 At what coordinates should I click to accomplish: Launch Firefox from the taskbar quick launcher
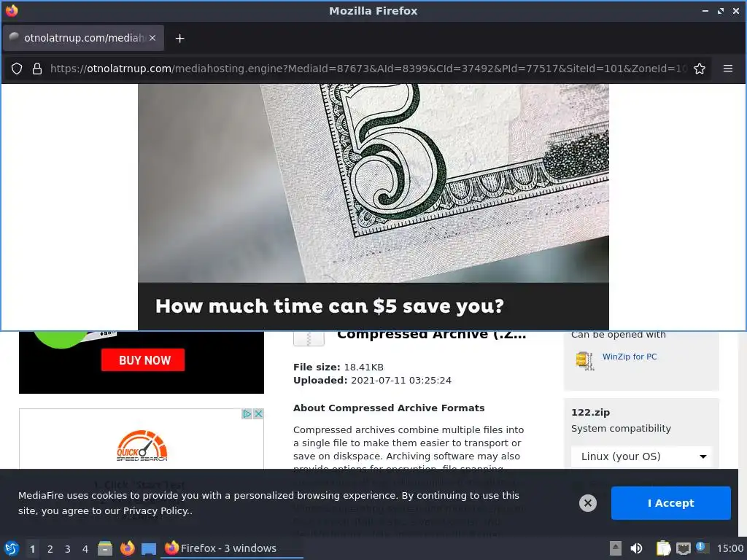pyautogui.click(x=127, y=548)
